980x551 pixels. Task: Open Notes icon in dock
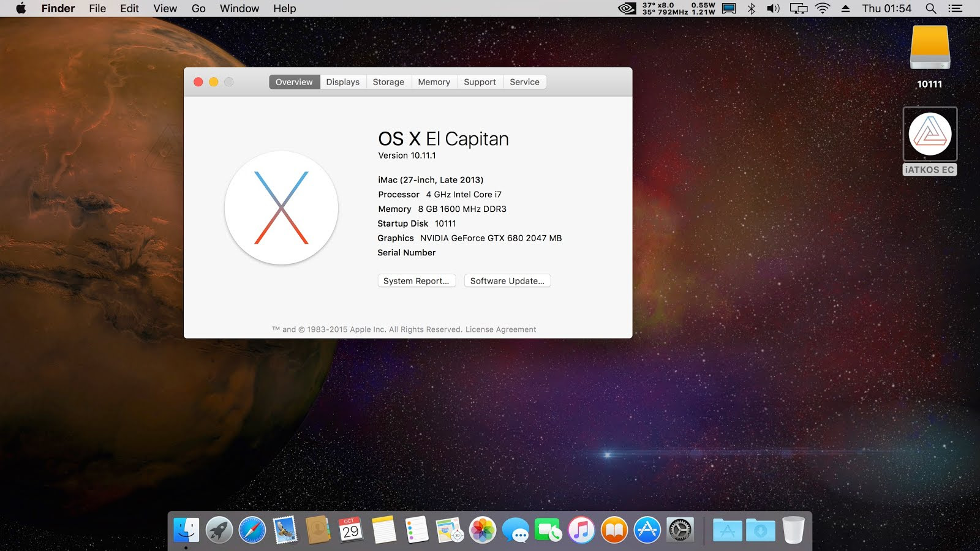(x=384, y=530)
